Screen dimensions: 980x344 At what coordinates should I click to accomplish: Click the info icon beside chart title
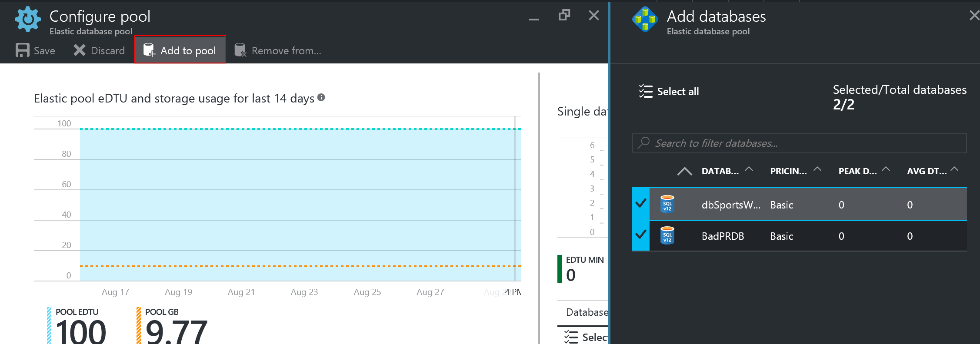(x=321, y=97)
